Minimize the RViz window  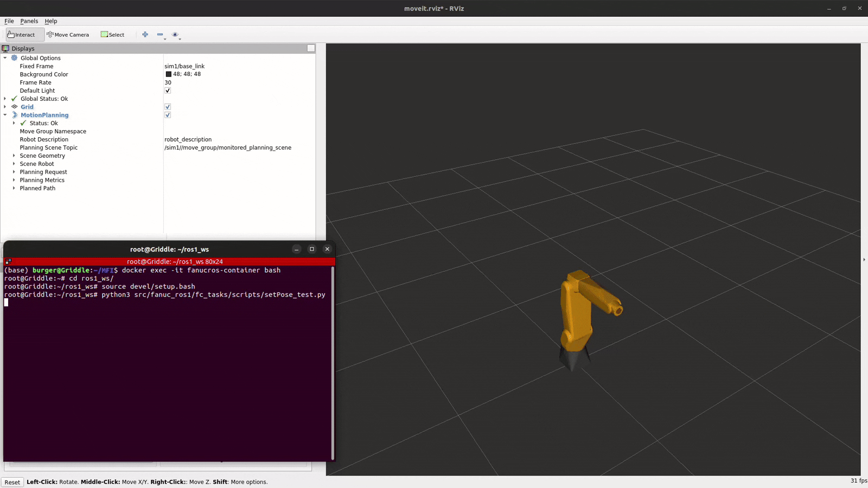pyautogui.click(x=829, y=9)
